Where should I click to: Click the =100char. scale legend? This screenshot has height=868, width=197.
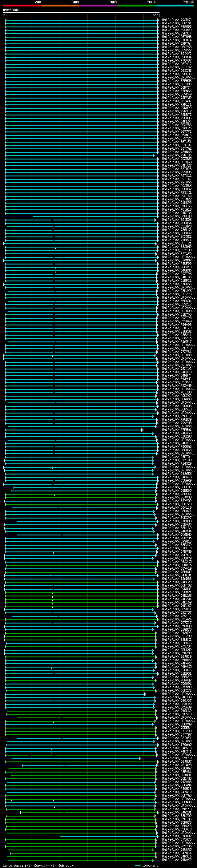tap(146, 865)
